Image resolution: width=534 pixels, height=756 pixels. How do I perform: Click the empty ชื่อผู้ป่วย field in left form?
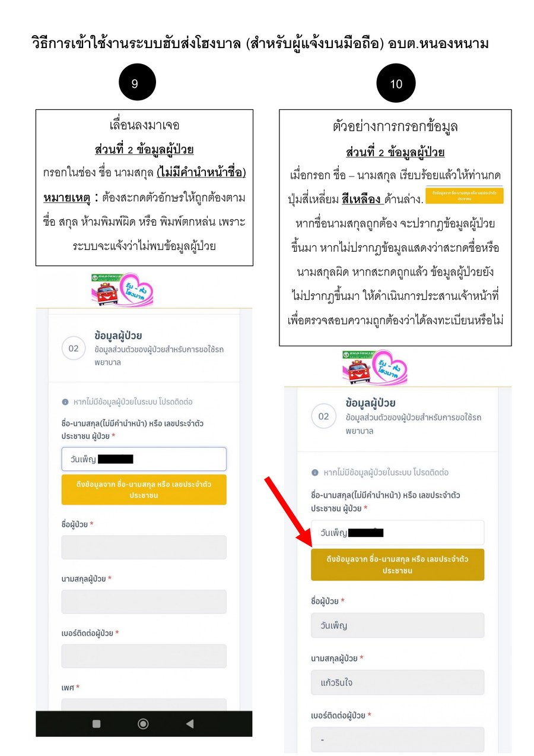[x=144, y=547]
